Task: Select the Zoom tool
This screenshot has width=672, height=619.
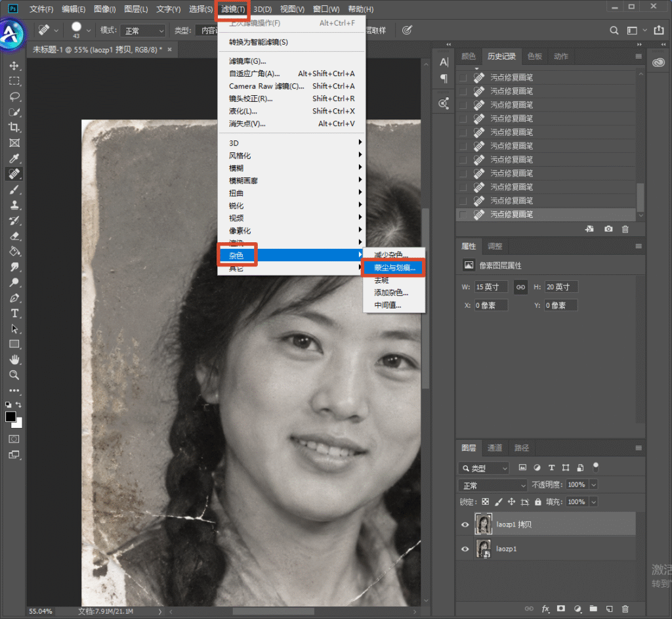Action: click(x=14, y=375)
